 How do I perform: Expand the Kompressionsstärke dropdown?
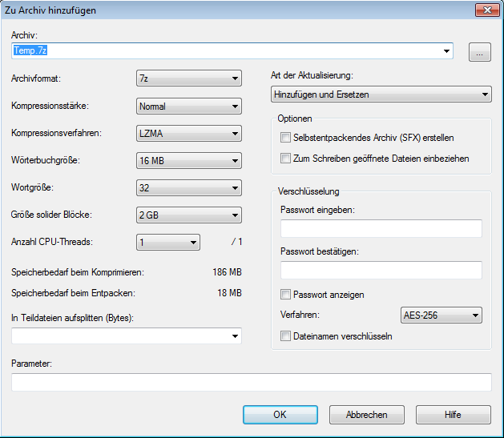(x=188, y=106)
